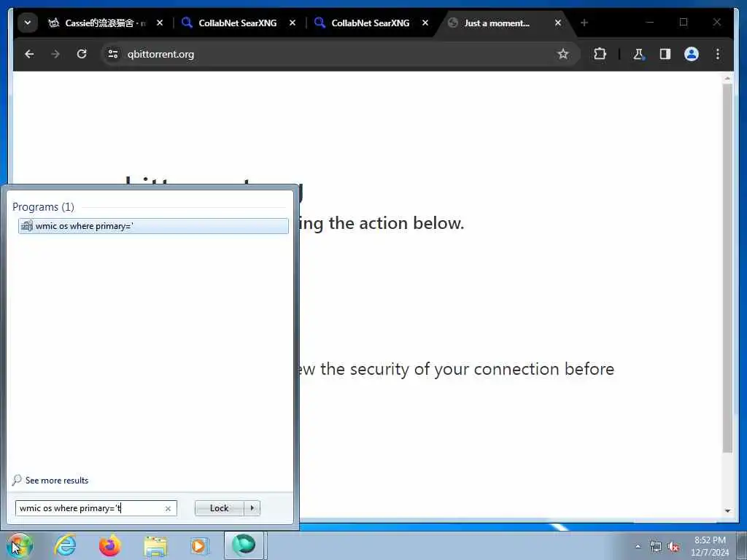Close the second CollabNet SearXNG tab
This screenshot has height=560, width=747.
pos(425,23)
